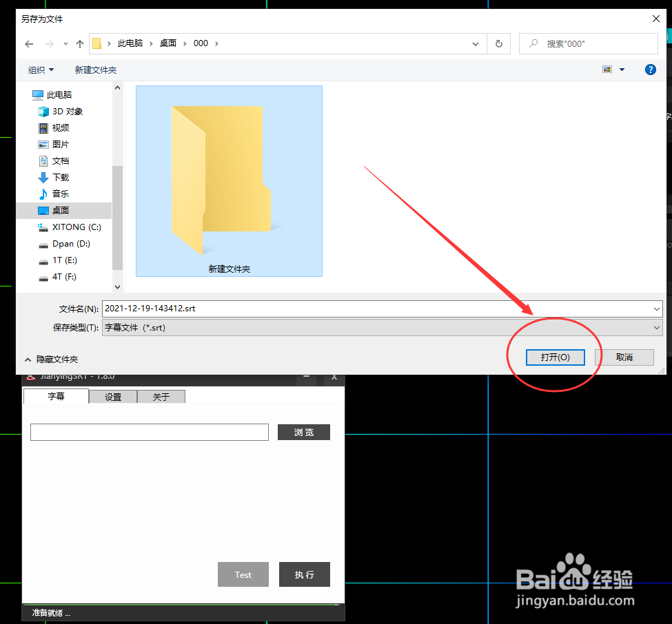The width and height of the screenshot is (672, 624).
Task: Click the path input field in JianyingSRT
Action: point(150,432)
